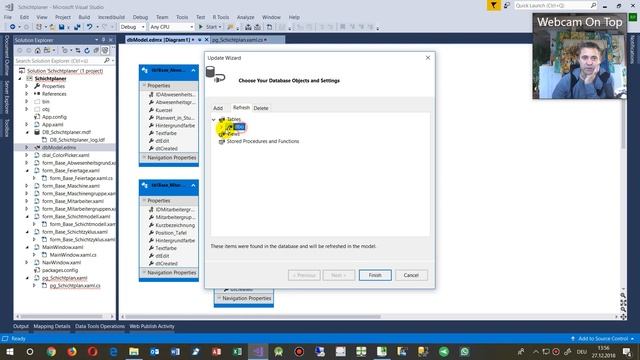640x360 pixels.
Task: Switch to the Add tab in the wizard
Action: point(218,108)
